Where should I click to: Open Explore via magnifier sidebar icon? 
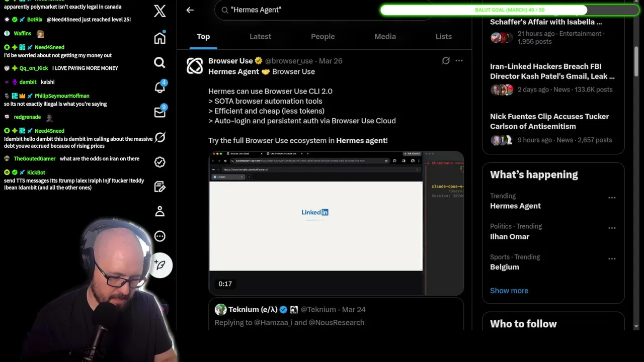tap(159, 62)
